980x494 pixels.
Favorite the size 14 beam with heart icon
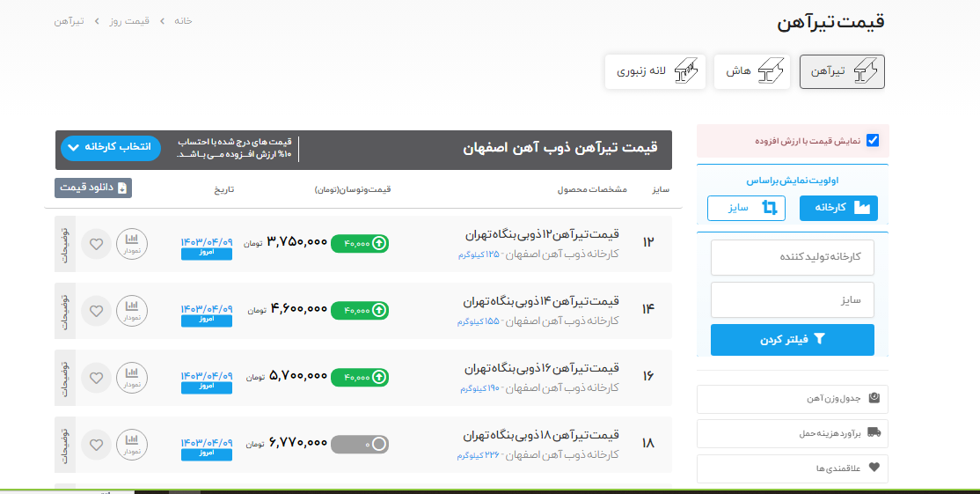click(96, 311)
